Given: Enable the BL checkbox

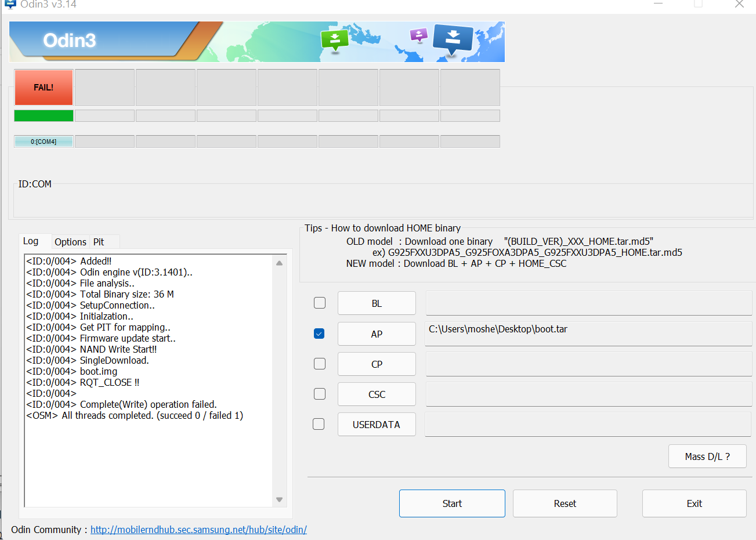Looking at the screenshot, I should tap(320, 303).
